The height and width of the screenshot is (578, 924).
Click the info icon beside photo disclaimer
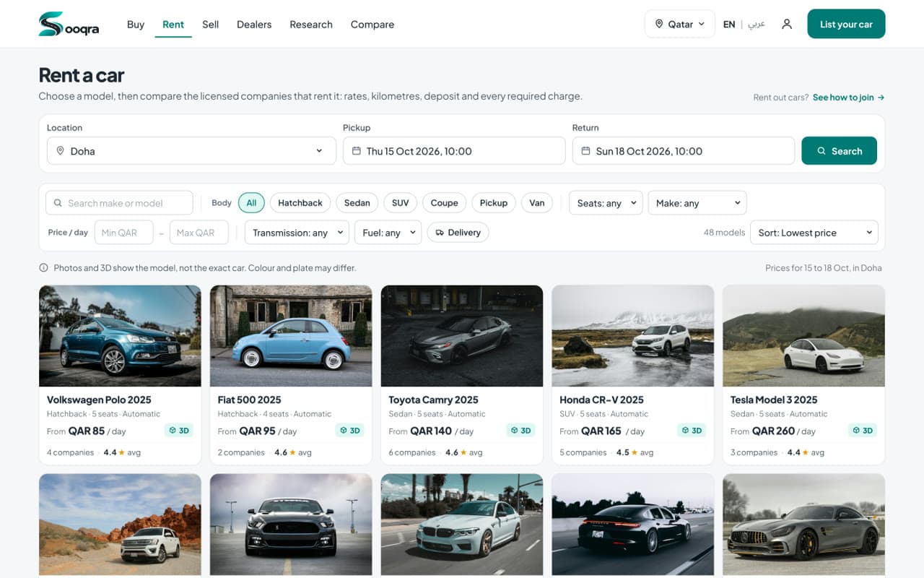click(43, 268)
